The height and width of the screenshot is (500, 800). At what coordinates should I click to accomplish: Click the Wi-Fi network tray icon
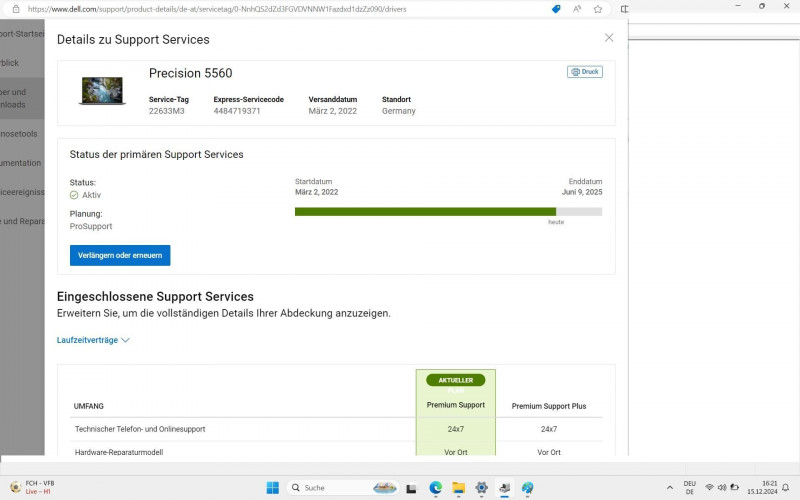(x=709, y=487)
